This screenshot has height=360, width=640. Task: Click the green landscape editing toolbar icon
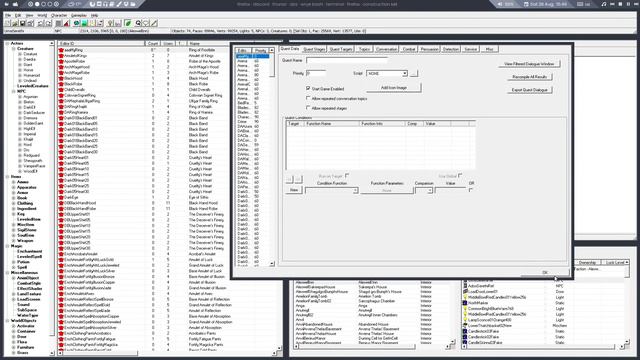[x=84, y=23]
